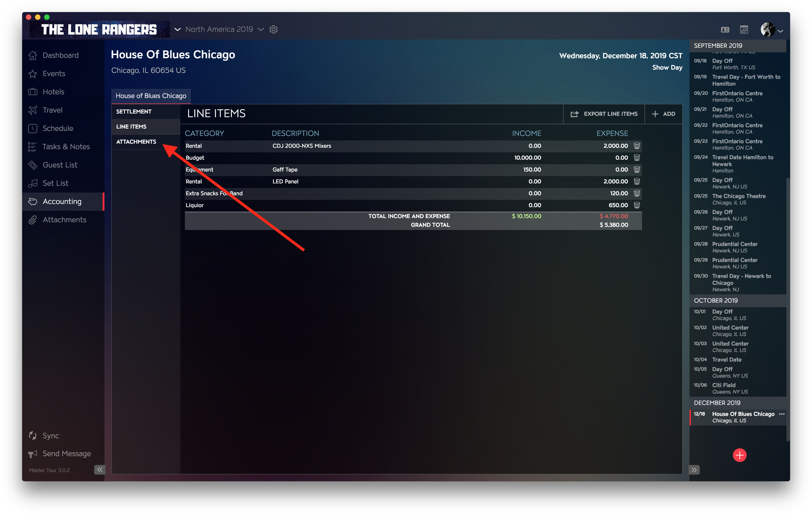This screenshot has height=515, width=812.
Task: Collapse the left sidebar with double chevron
Action: click(x=99, y=470)
